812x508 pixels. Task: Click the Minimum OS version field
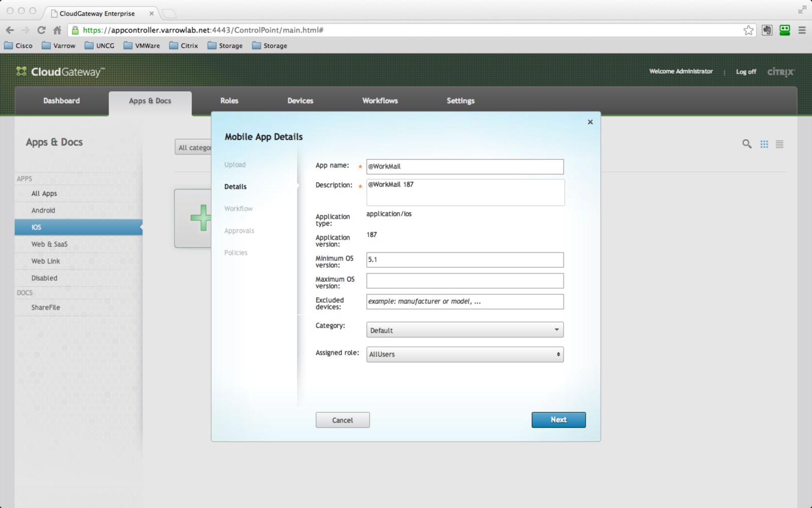click(465, 260)
